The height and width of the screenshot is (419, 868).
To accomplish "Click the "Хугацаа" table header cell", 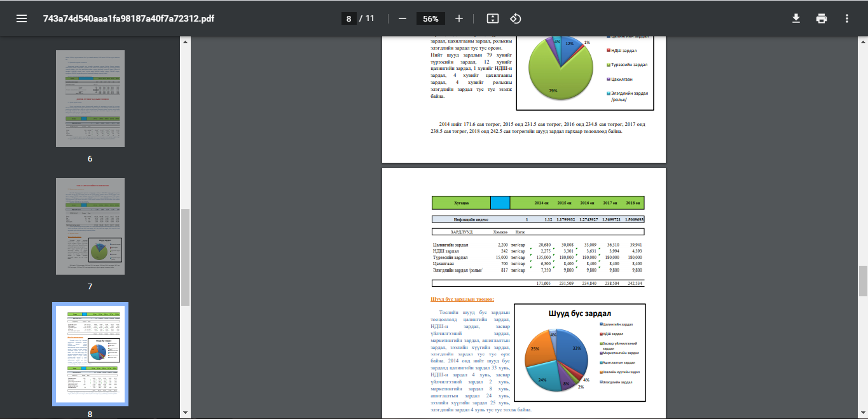I will (x=461, y=203).
